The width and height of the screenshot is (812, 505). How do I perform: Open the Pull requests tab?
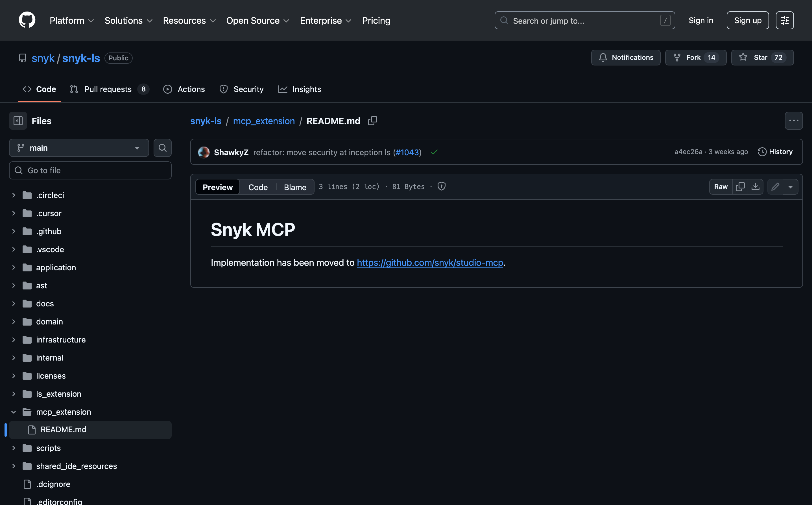[x=108, y=89]
